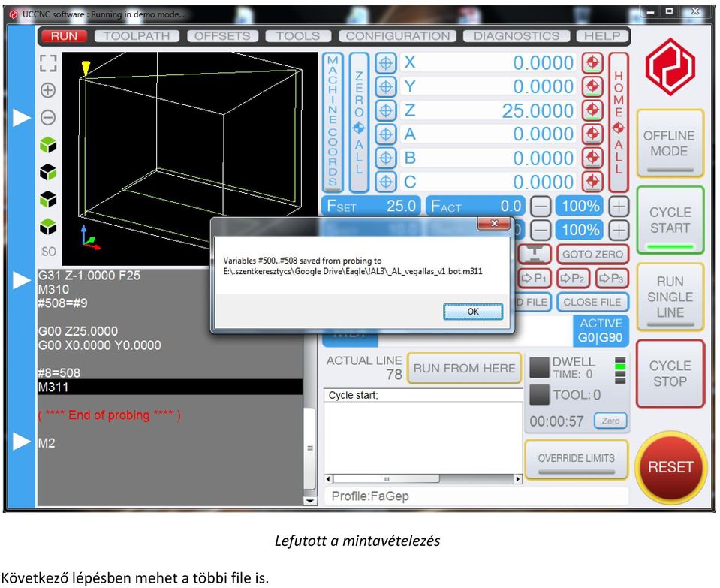
Task: Go to parking position P1
Action: tap(535, 279)
